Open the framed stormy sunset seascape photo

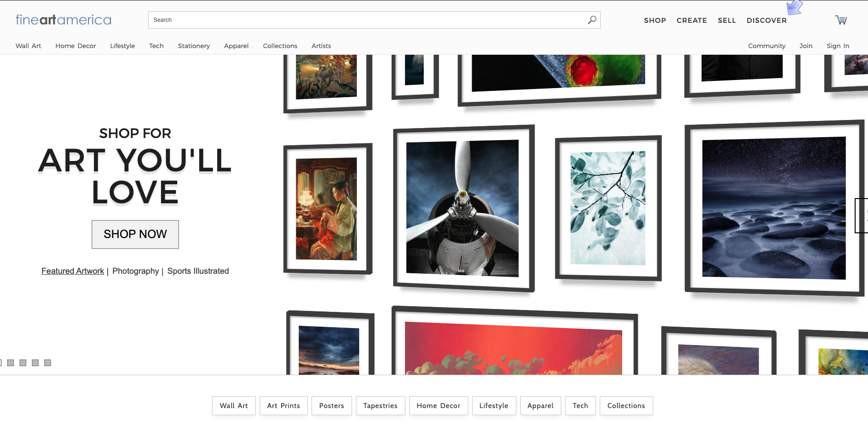(x=330, y=343)
